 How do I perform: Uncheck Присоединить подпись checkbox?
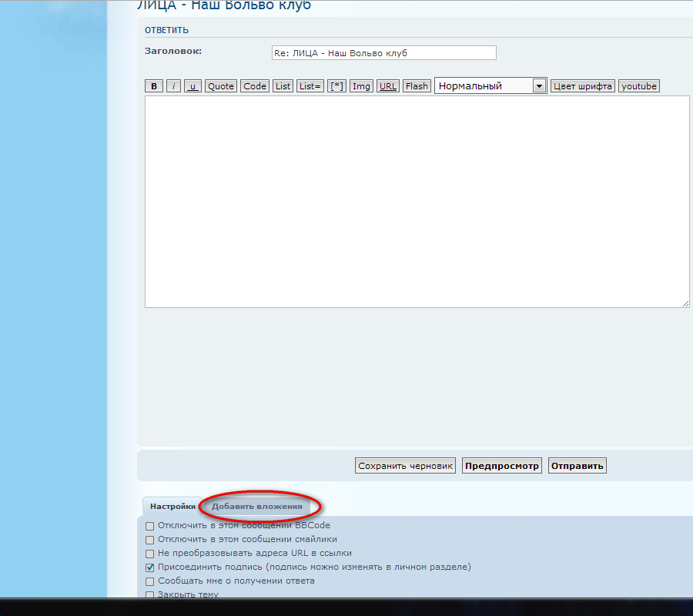[150, 567]
